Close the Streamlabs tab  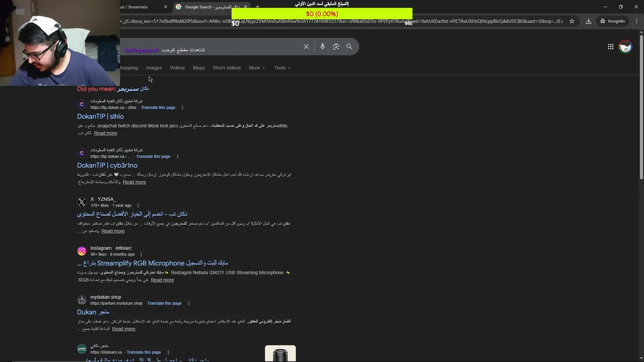(x=166, y=7)
